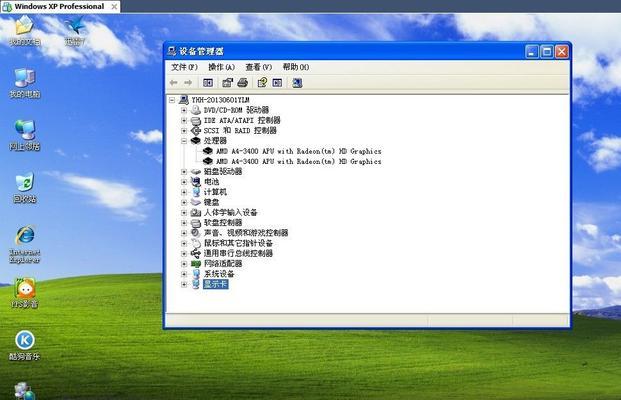This screenshot has width=621, height=400.
Task: Select the 人体学输入设备 label
Action: [230, 213]
